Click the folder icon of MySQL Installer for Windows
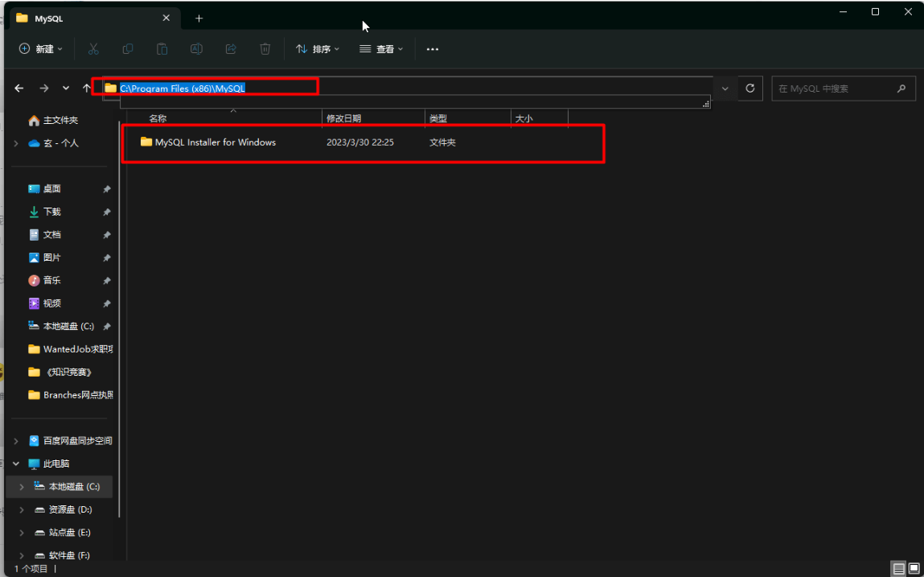 (146, 142)
